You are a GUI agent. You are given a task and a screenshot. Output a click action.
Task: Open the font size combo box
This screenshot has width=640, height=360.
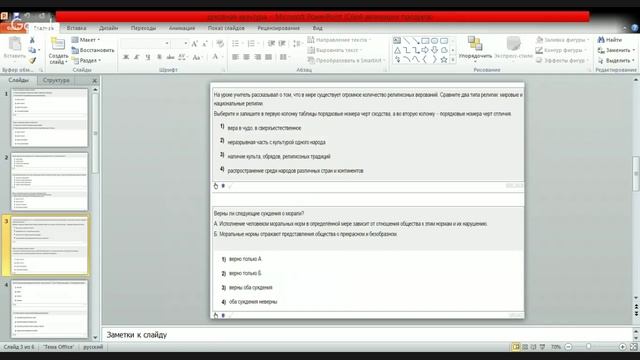click(180, 44)
